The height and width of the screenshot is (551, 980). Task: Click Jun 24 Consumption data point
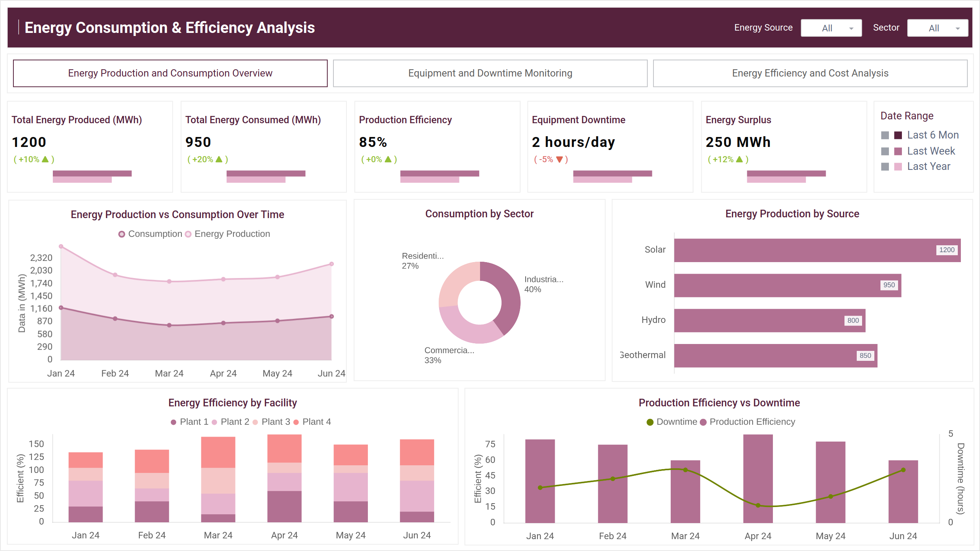[332, 316]
